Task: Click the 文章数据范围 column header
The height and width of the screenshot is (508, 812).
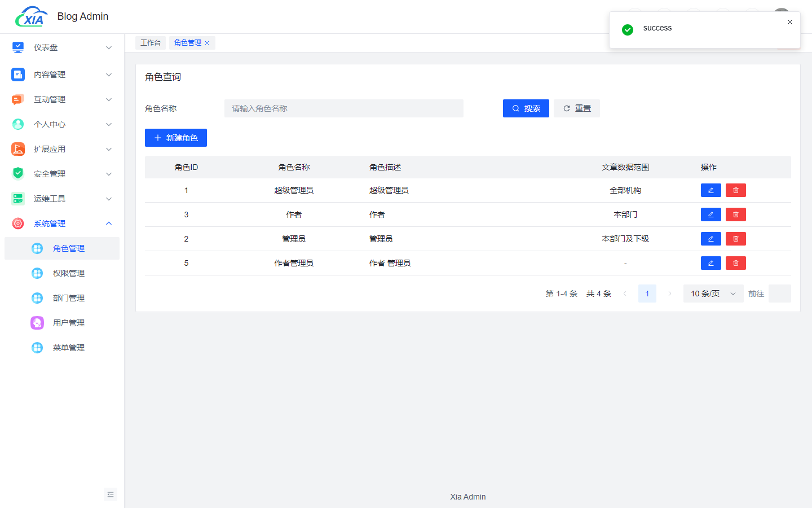Action: (x=625, y=167)
